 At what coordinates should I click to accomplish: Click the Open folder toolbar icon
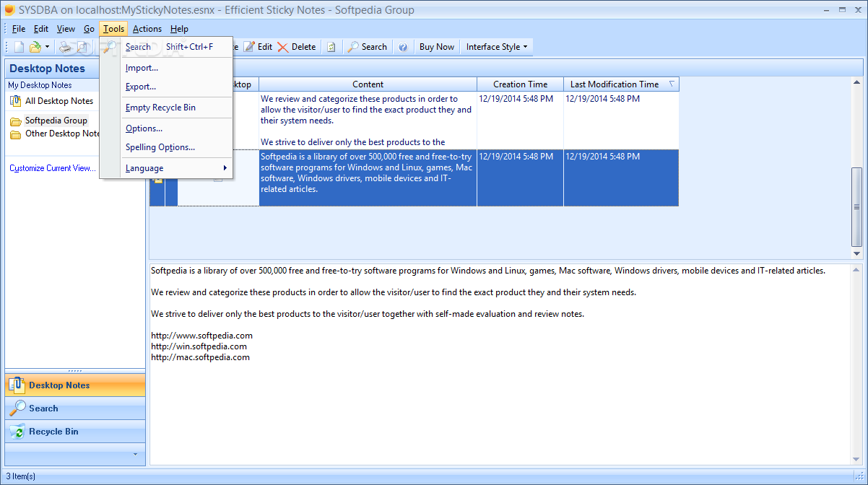pyautogui.click(x=35, y=47)
